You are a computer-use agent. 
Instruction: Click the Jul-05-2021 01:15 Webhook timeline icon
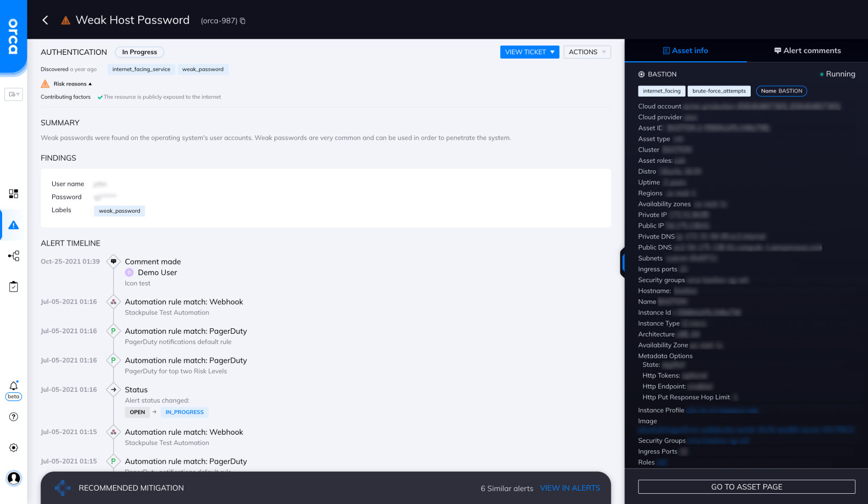(x=113, y=432)
